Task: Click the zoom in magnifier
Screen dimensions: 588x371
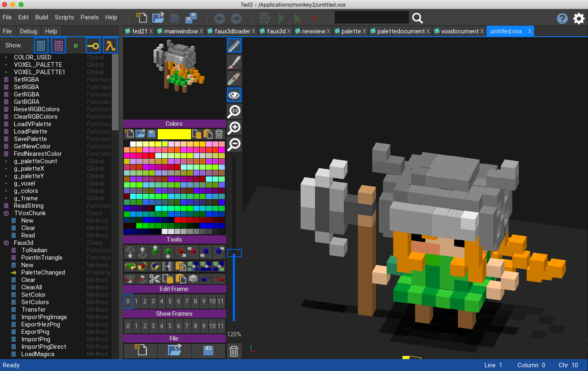Action: pyautogui.click(x=234, y=128)
